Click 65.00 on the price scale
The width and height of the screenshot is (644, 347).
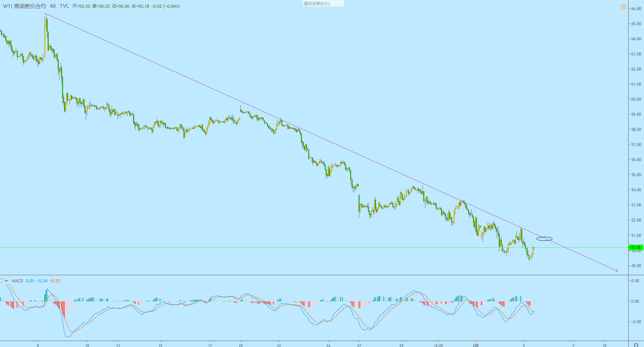pyautogui.click(x=636, y=24)
